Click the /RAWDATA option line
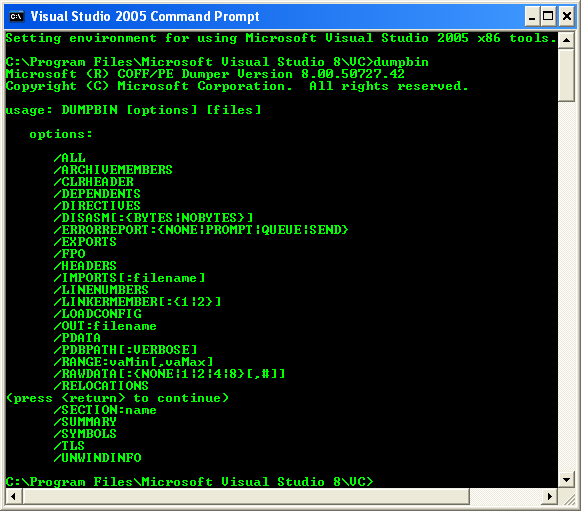581x511 pixels. click(x=169, y=374)
